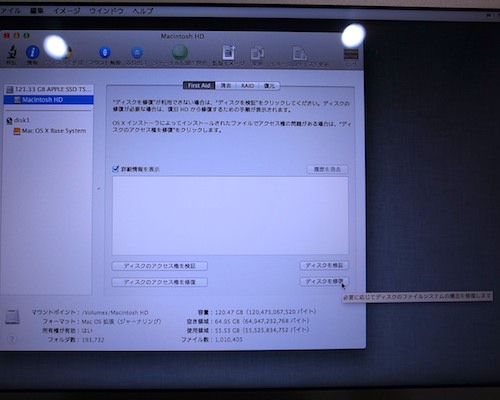Open the ウインドウ (Window) menu
Screen dimensions: 500x400
pos(106,11)
